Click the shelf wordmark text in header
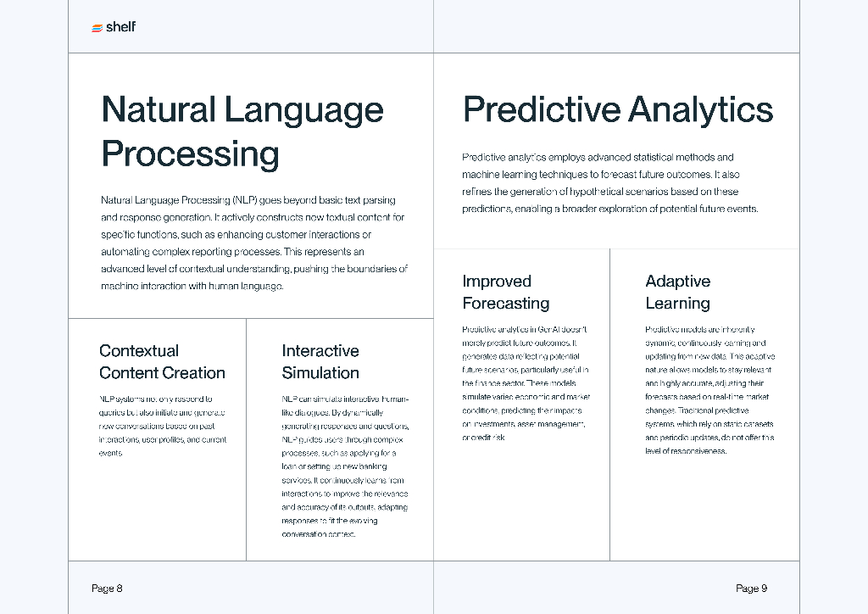The width and height of the screenshot is (868, 614). pos(120,27)
